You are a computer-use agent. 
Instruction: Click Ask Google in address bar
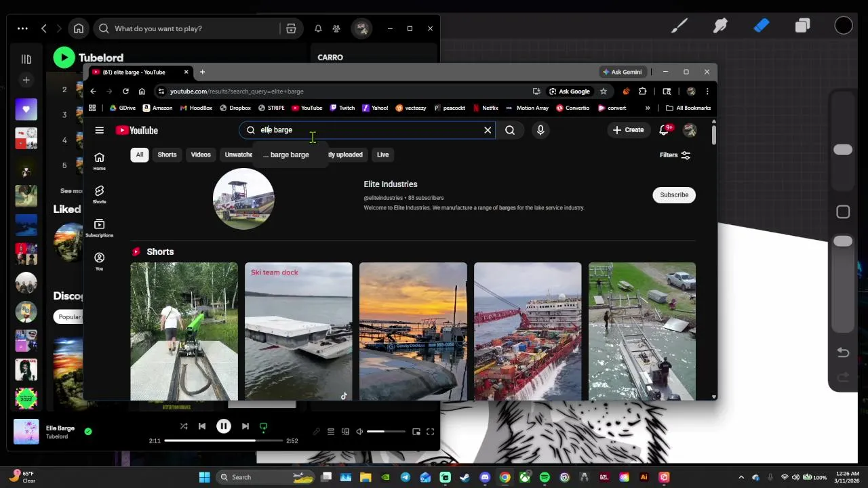point(570,91)
